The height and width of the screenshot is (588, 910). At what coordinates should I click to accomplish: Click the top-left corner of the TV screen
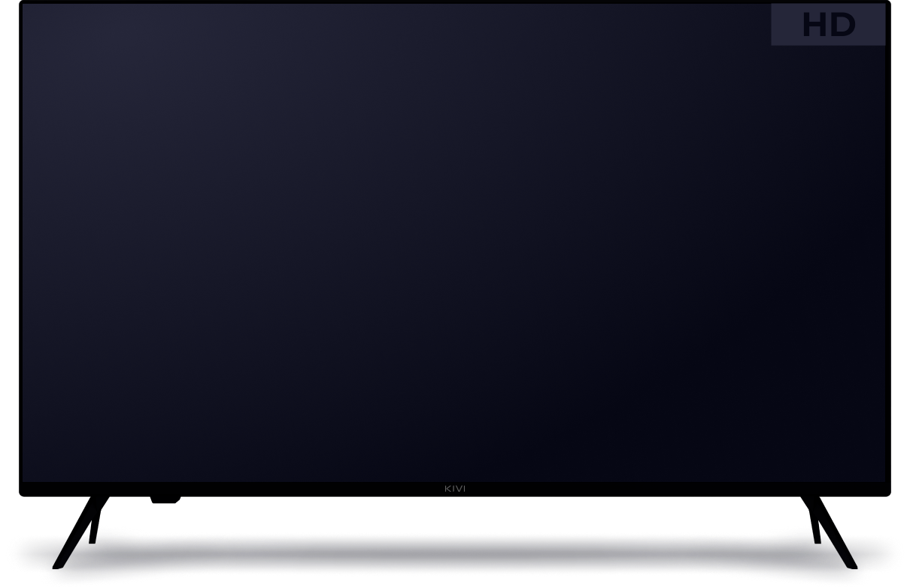point(26,7)
